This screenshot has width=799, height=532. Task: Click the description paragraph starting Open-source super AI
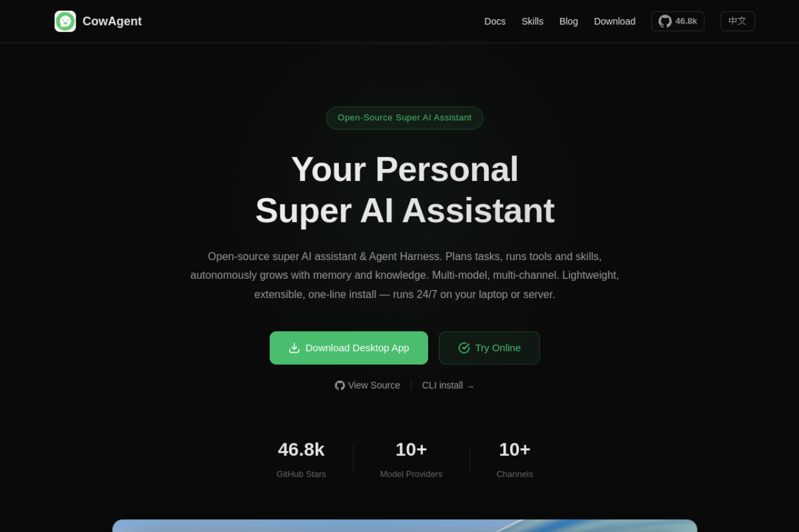(404, 276)
